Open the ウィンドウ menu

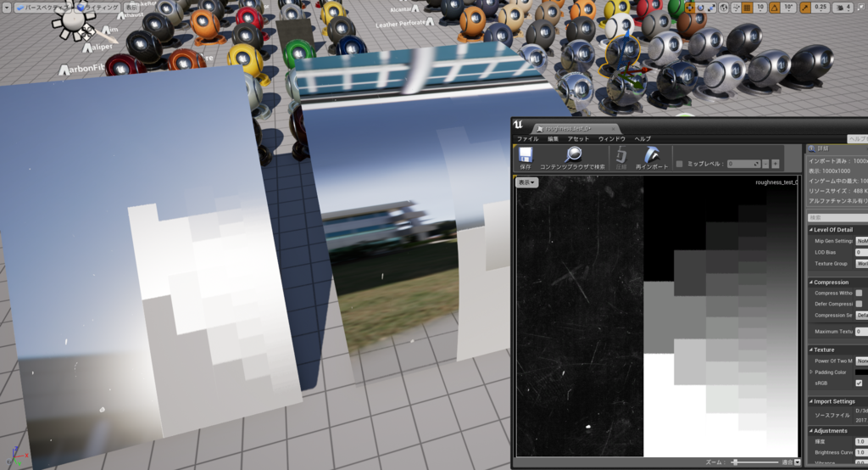click(x=612, y=139)
